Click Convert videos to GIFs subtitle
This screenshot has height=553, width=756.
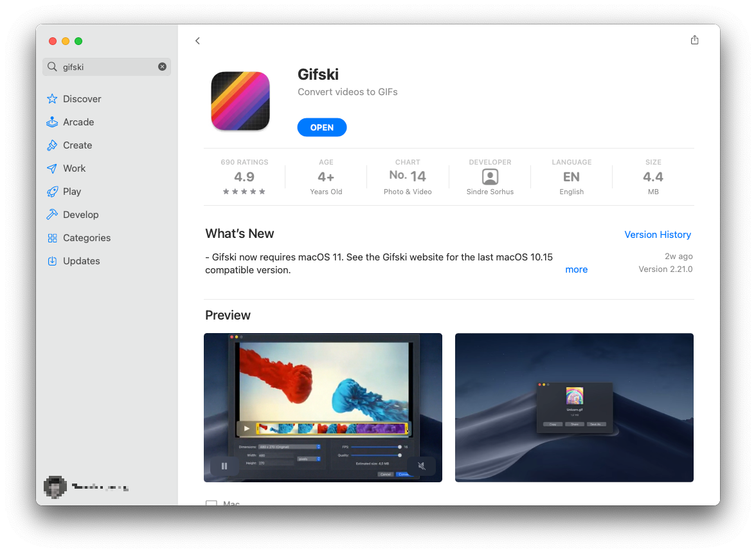(x=347, y=91)
